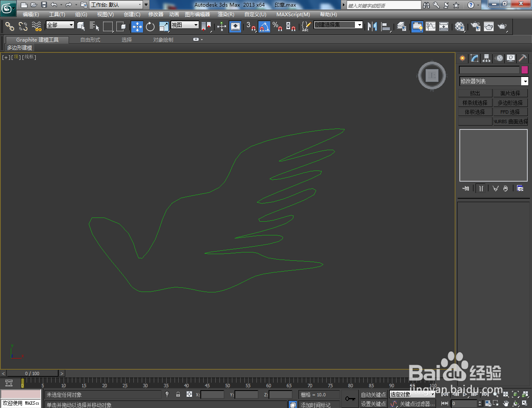This screenshot has height=408, width=532.
Task: Open the Curve Editor
Action: click(430, 27)
